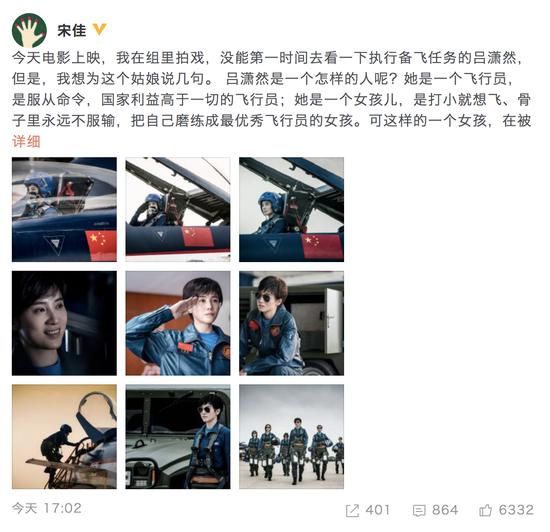Expand the full post with 详细
550x532 pixels.
click(x=26, y=142)
